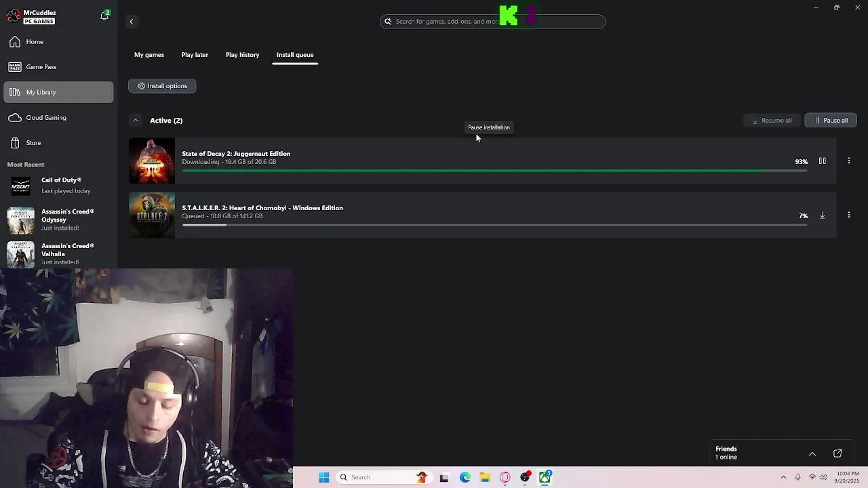Click the Call of Duty game icon
The height and width of the screenshot is (488, 868).
20,186
